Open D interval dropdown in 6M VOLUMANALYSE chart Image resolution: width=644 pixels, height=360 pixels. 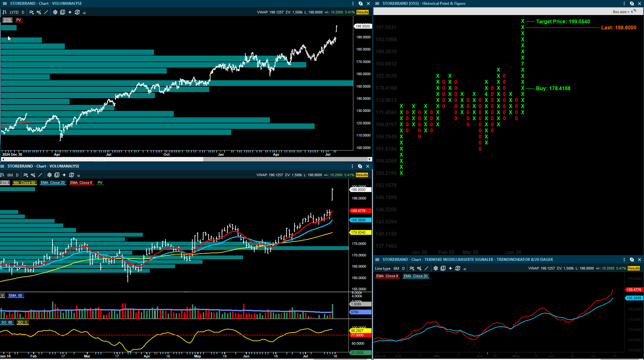pos(17,175)
